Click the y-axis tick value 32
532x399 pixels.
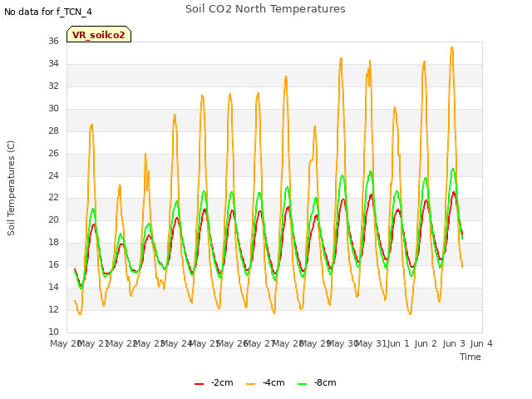coord(53,86)
